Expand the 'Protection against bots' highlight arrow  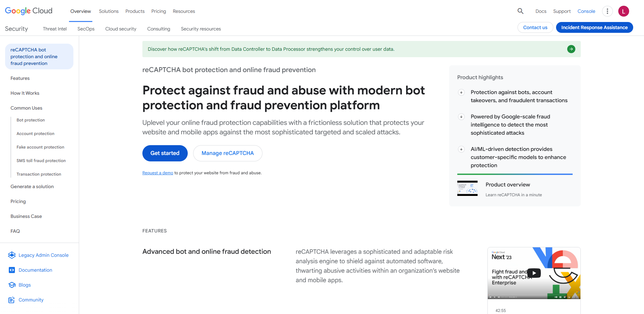click(x=461, y=92)
